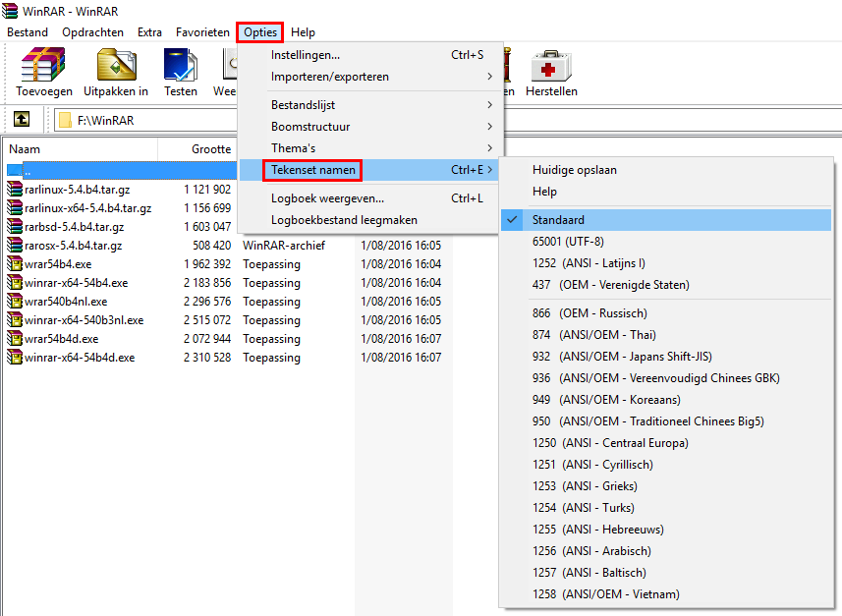Select 1251 (ANSI - Cyrillisch) charset

pos(666,465)
